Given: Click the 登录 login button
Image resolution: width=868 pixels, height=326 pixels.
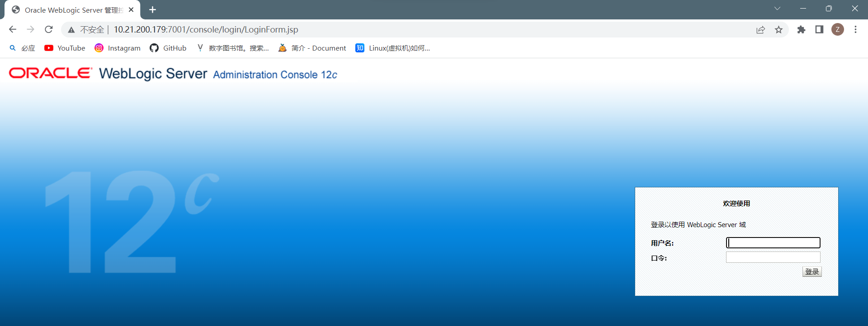Looking at the screenshot, I should tap(812, 271).
